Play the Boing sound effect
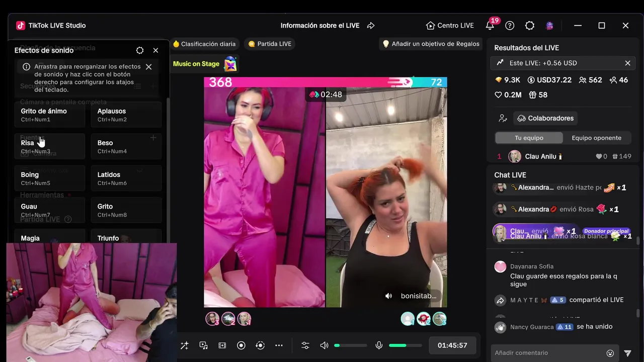Image resolution: width=644 pixels, height=362 pixels. click(50, 178)
